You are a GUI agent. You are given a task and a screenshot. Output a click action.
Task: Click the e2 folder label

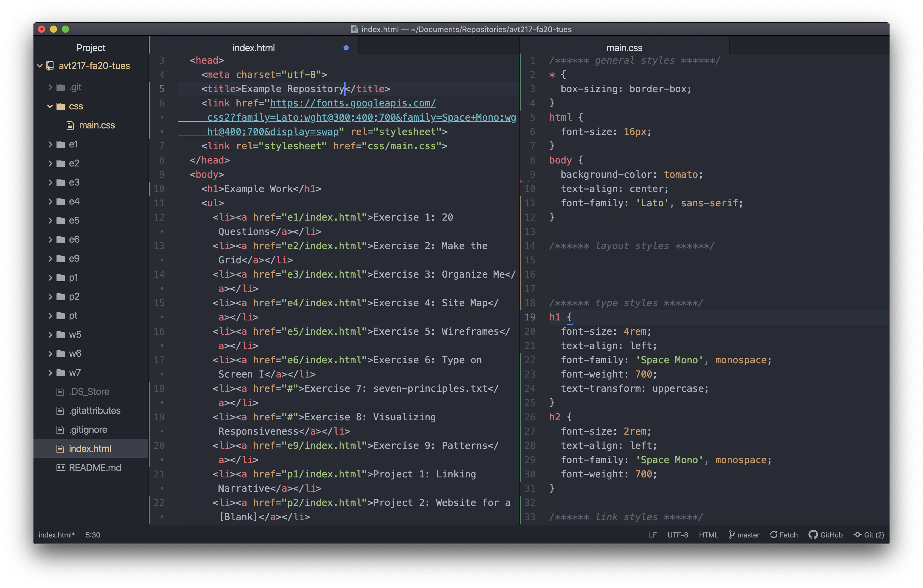74,163
